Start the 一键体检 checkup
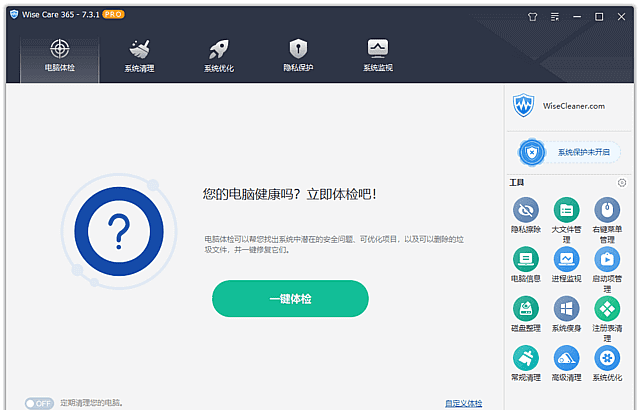640x410 pixels. coord(290,299)
